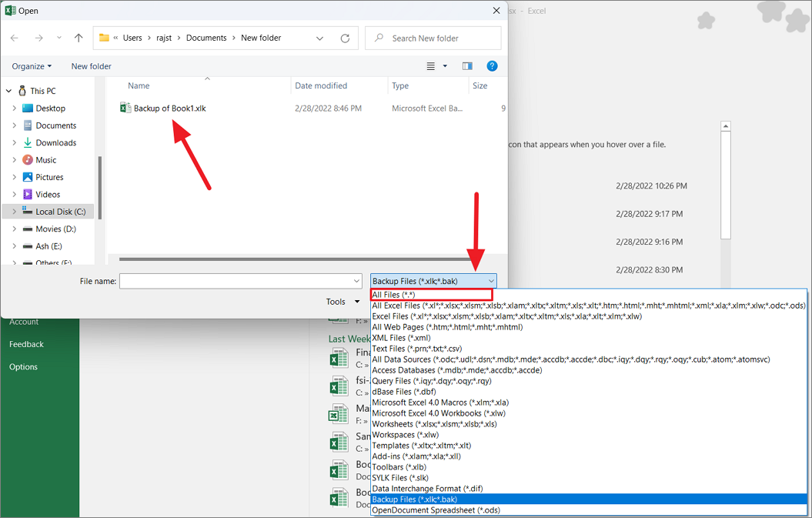Image resolution: width=812 pixels, height=518 pixels.
Task: Go up one folder level
Action: coord(79,38)
